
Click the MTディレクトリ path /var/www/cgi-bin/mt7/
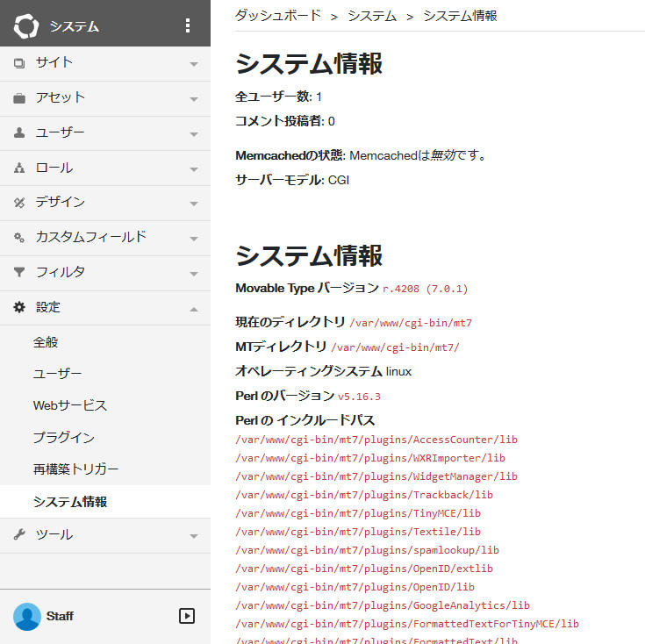[x=395, y=347]
